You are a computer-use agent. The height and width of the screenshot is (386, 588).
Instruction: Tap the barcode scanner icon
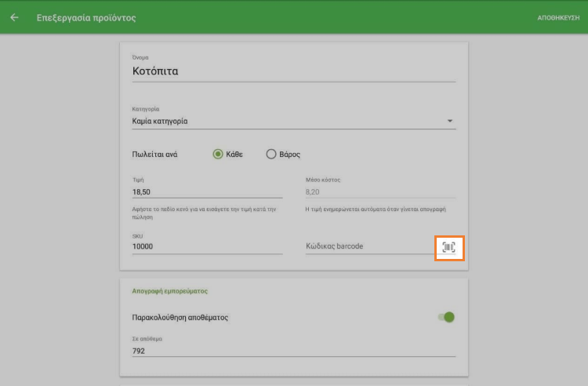coord(449,247)
